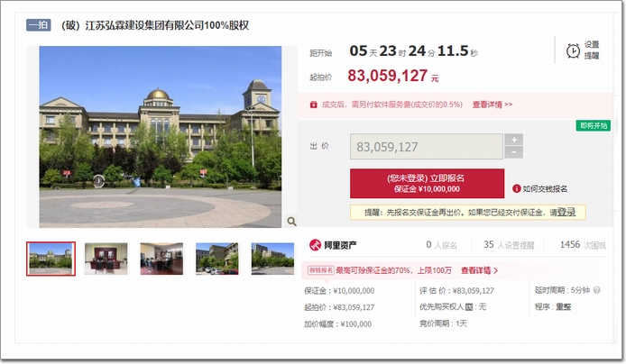Click the red info icon beside 如何交钱报名
Viewport: 626px width, 364px height.
[x=517, y=188]
